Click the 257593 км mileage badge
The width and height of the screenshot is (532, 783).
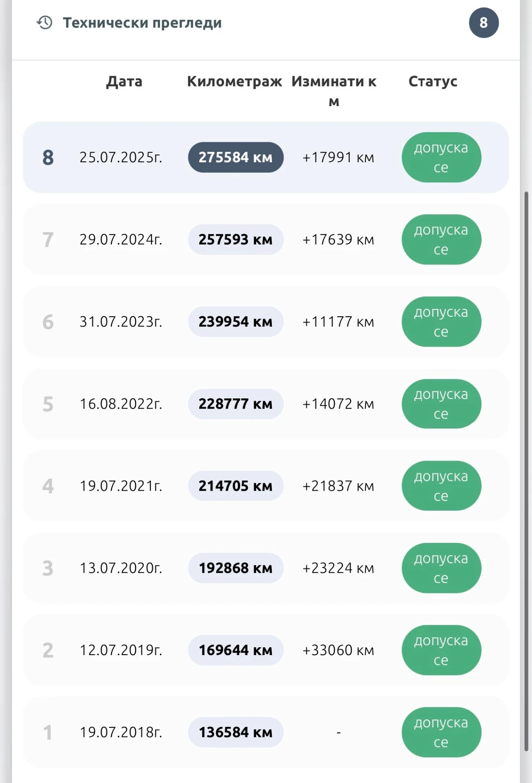click(x=236, y=240)
